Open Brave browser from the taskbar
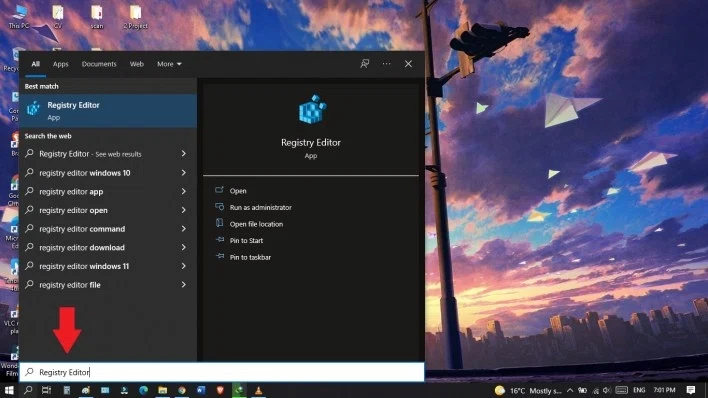 click(220, 390)
